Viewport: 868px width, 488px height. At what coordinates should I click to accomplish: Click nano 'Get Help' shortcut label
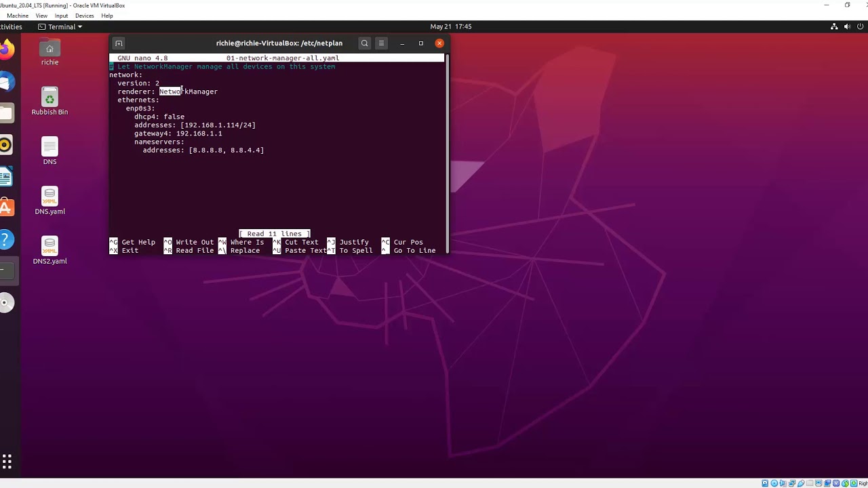click(x=138, y=242)
